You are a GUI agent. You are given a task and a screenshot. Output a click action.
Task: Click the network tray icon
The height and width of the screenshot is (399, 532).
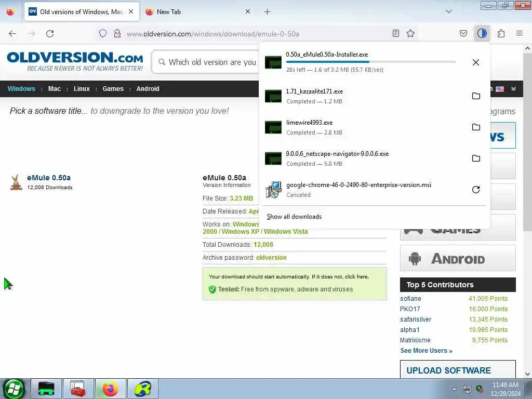[467, 389]
